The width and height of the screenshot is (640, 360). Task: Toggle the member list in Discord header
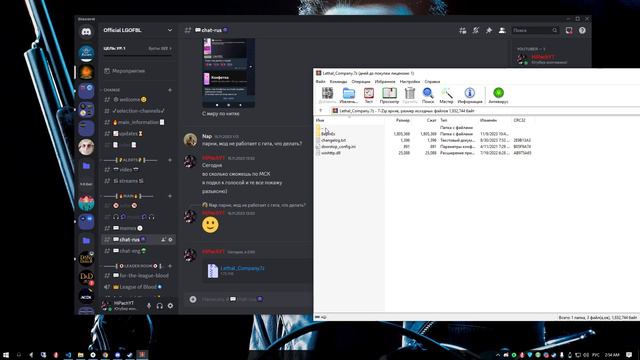[x=502, y=30]
